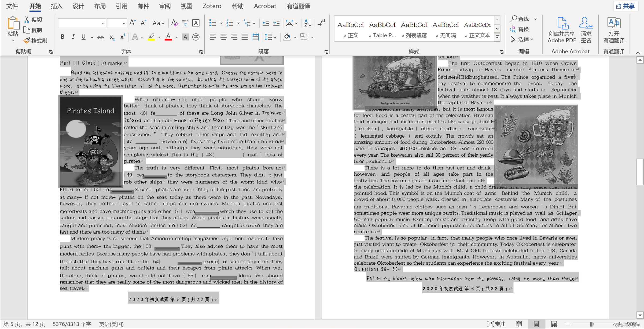644x329 pixels.
Task: Toggle Center alignment
Action: pos(223,37)
